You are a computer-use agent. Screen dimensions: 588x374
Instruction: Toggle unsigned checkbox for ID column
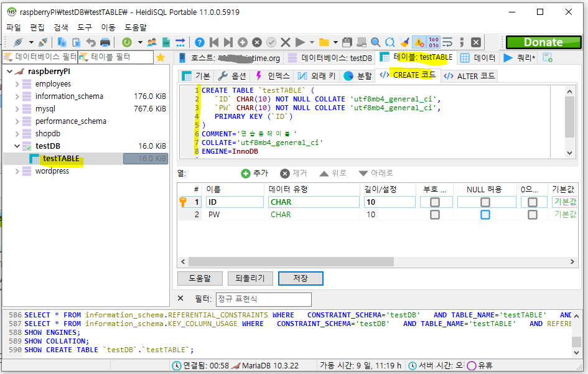435,202
